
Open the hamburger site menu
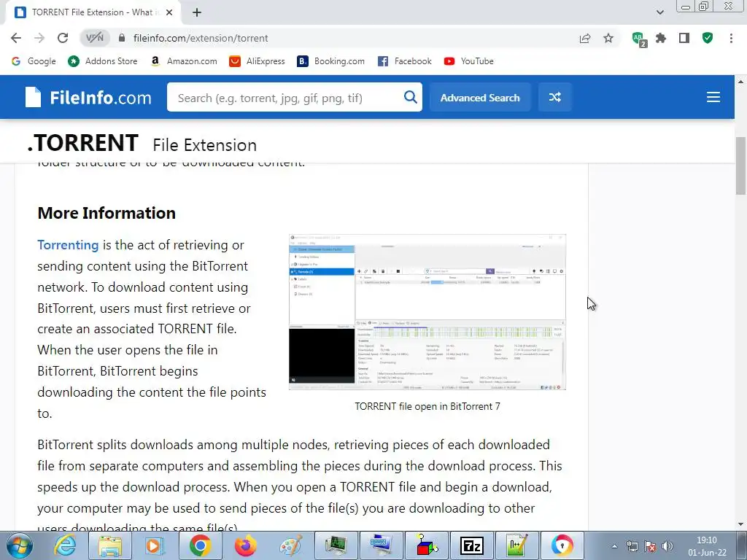pyautogui.click(x=713, y=97)
